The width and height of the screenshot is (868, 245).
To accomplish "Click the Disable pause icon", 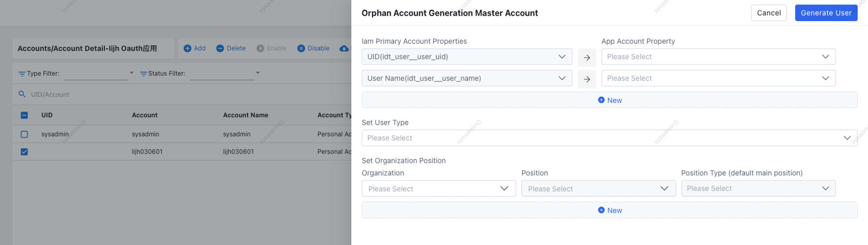I will tap(301, 48).
